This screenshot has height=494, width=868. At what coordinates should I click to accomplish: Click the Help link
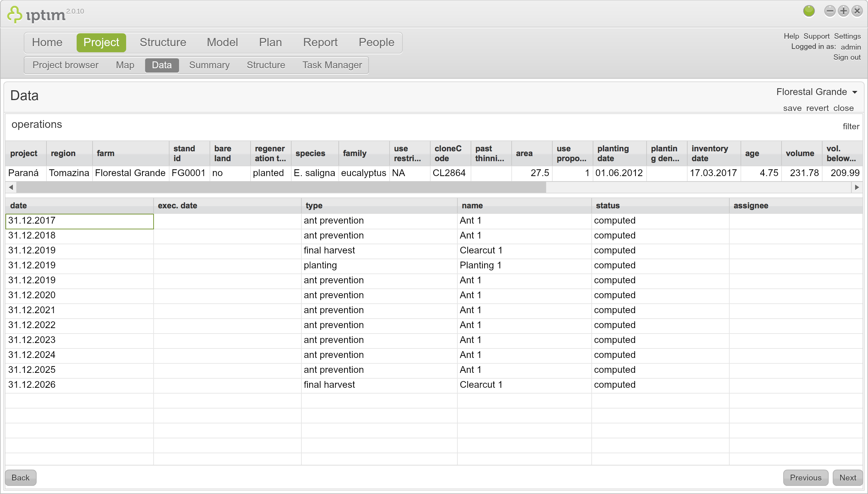coord(791,36)
